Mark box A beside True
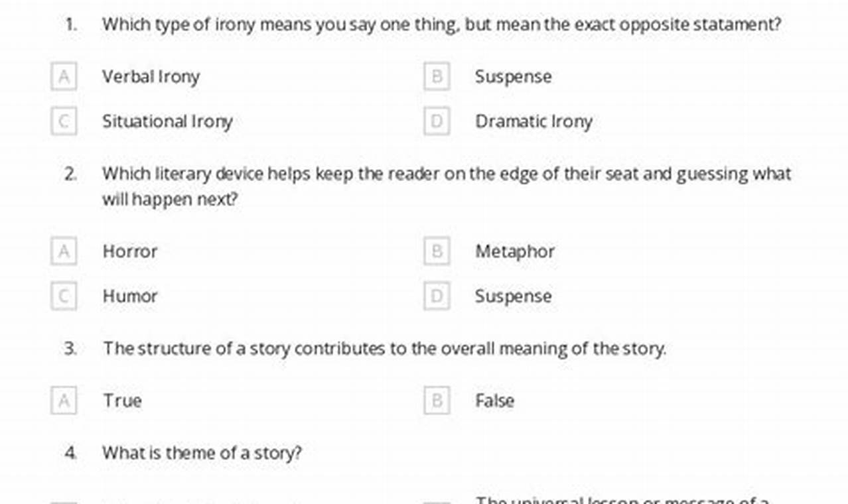Image resolution: width=848 pixels, height=504 pixels. 64,401
